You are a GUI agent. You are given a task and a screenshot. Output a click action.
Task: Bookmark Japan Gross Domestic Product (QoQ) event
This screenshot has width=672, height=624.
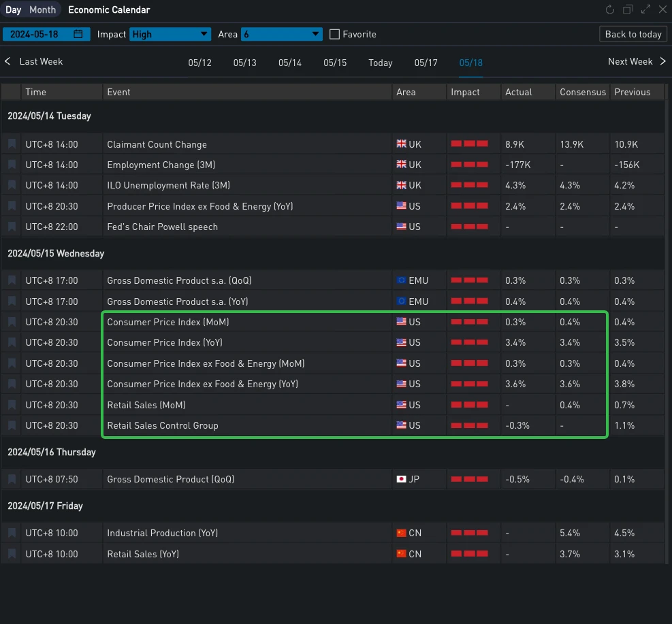pos(12,479)
